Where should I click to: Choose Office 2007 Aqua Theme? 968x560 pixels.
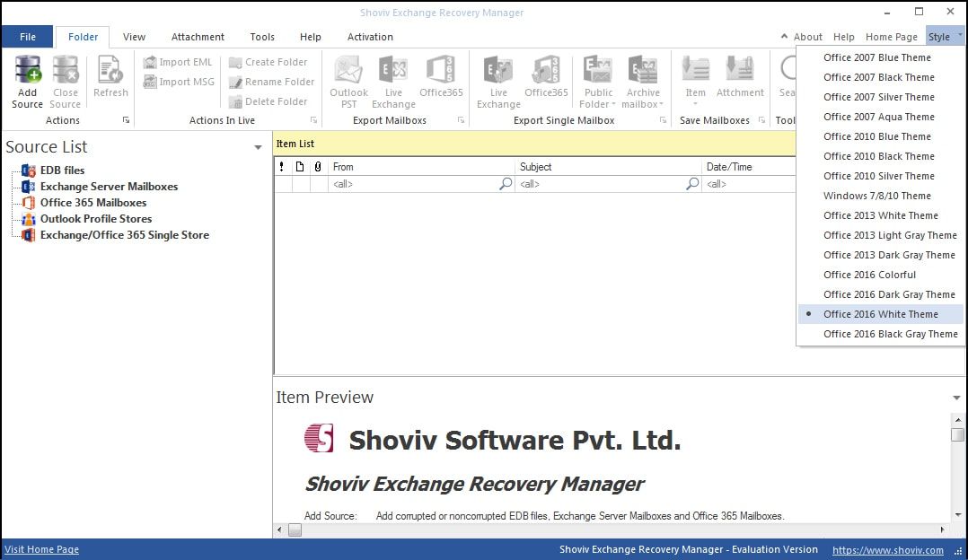pos(881,117)
